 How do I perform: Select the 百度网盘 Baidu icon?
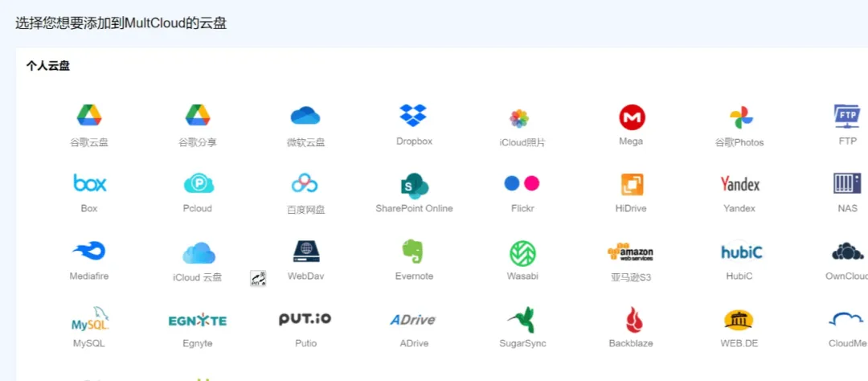[x=305, y=182]
